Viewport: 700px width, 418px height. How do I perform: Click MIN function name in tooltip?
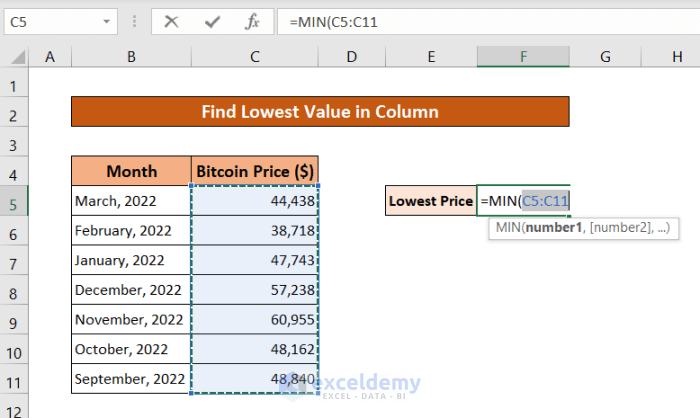click(x=510, y=228)
